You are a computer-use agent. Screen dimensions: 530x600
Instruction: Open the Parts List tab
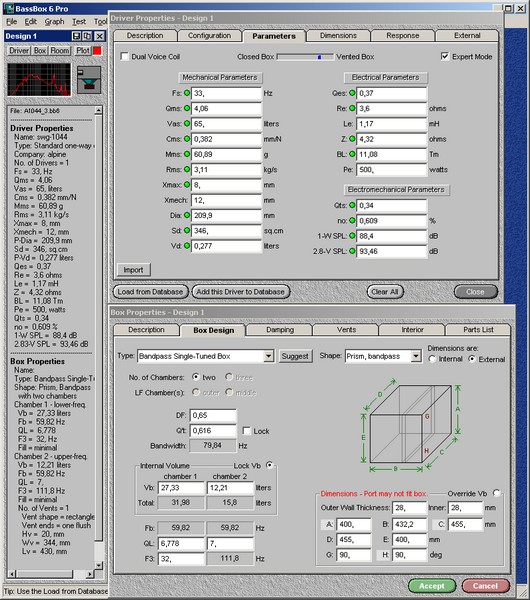[x=478, y=330]
